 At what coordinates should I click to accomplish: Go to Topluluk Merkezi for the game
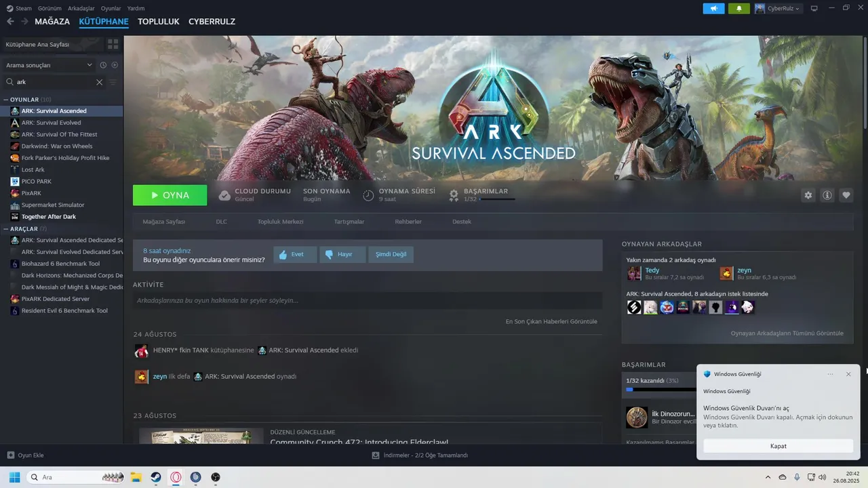click(280, 222)
